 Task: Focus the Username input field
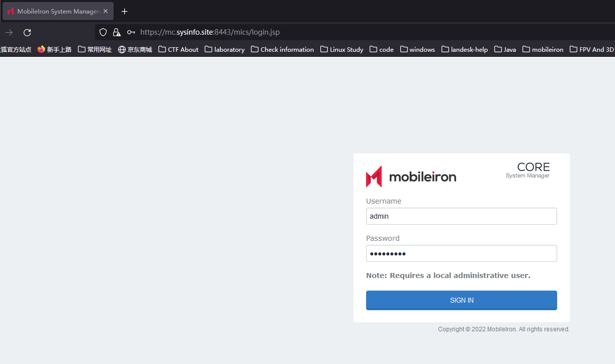click(x=461, y=216)
